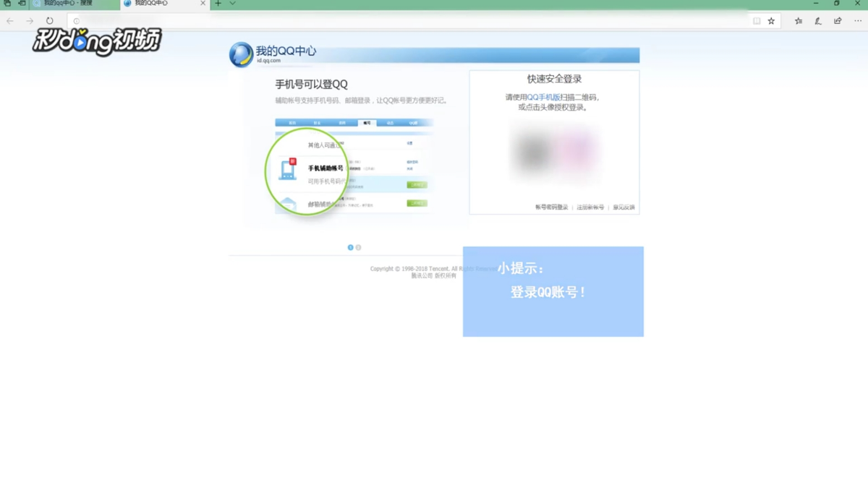The height and width of the screenshot is (477, 868).
Task: Open the tab preview dropdown chevron
Action: click(232, 4)
